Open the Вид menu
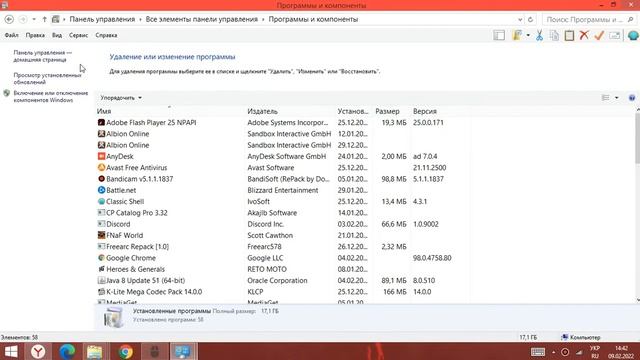This screenshot has width=640, height=360. coord(57,35)
